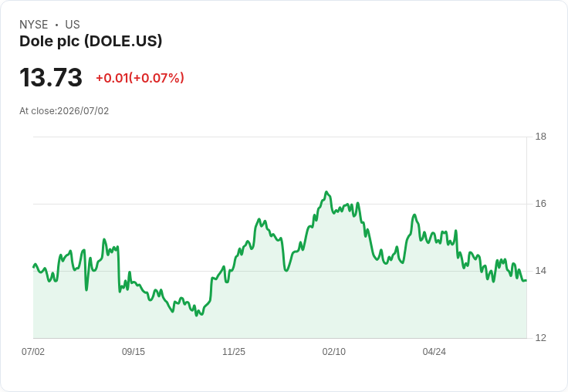Click the start of the price line
The height and width of the screenshot is (392, 568).
pos(34,267)
